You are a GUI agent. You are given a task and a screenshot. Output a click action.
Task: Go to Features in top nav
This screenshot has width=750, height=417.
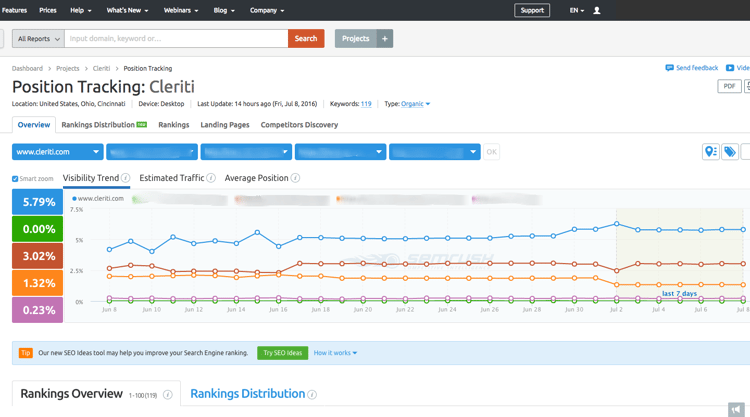click(14, 10)
